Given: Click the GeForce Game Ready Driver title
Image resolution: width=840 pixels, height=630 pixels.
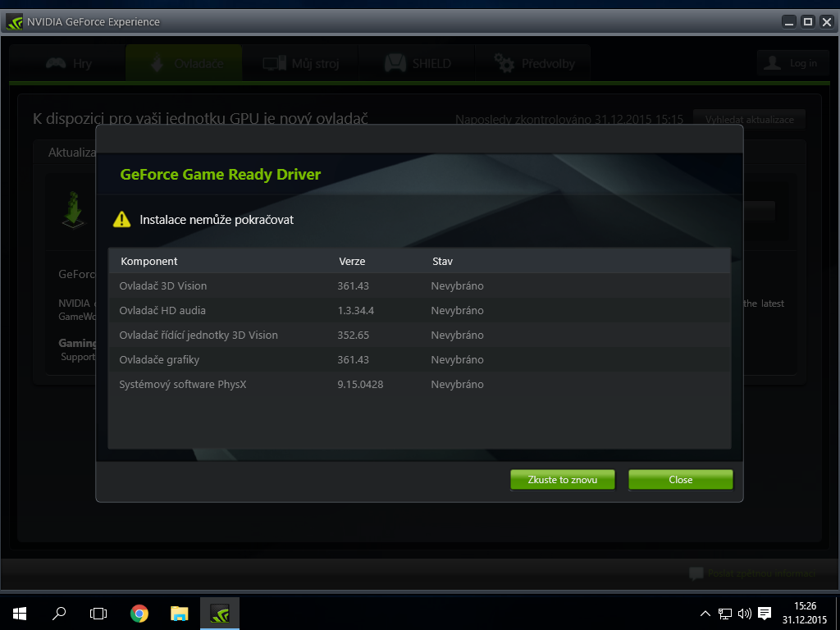Looking at the screenshot, I should (x=220, y=175).
